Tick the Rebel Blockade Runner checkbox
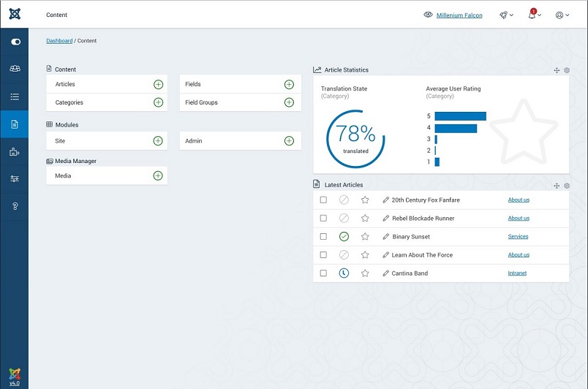Screen dimensions: 588x389 [323, 218]
